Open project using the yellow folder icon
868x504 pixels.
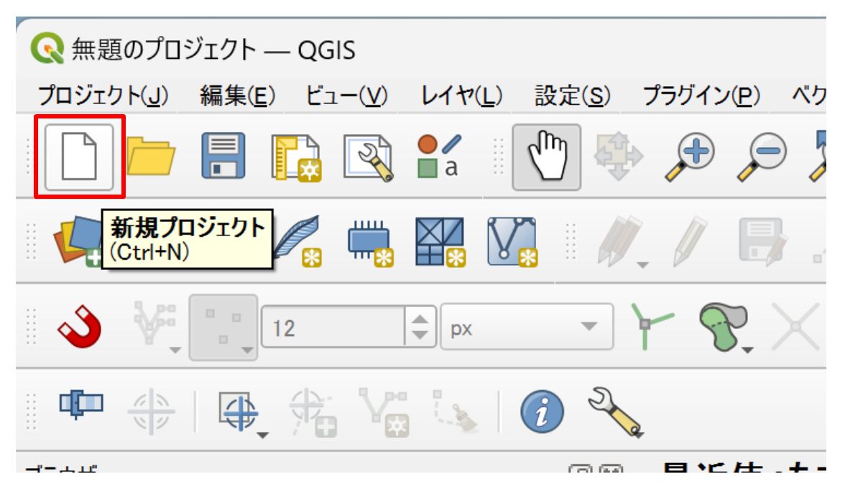(x=152, y=157)
